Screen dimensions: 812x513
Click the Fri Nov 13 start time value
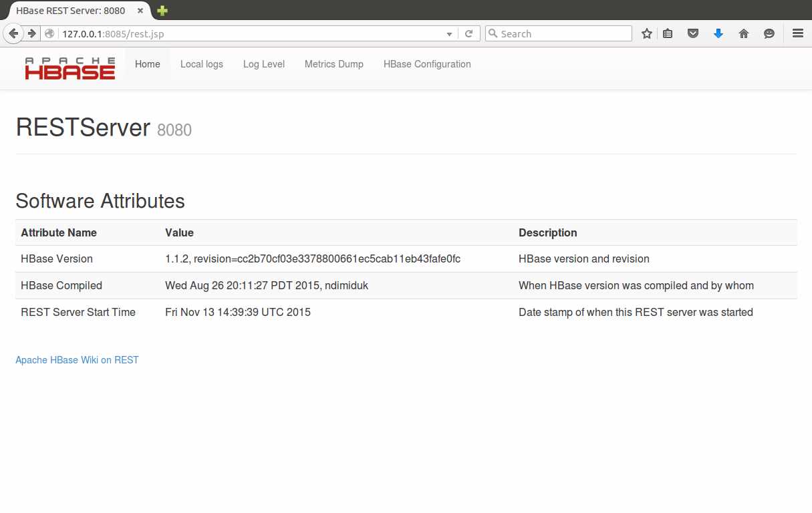(238, 312)
